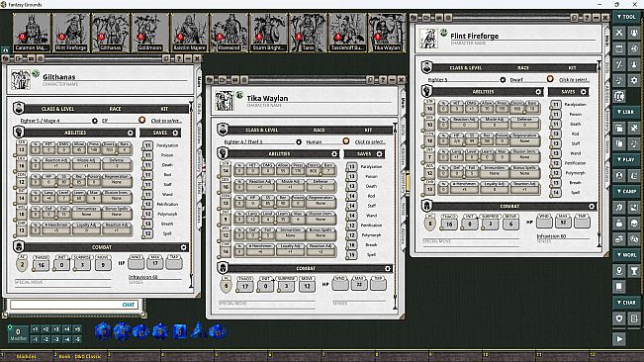The image size is (644, 362).
Task: Select Riverwind's portrait in the party bar
Action: [x=229, y=32]
